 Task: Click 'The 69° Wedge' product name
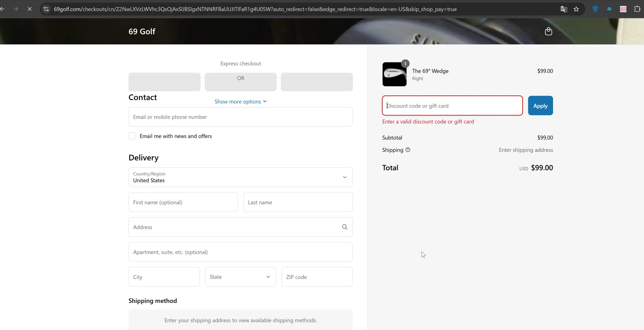pyautogui.click(x=430, y=71)
